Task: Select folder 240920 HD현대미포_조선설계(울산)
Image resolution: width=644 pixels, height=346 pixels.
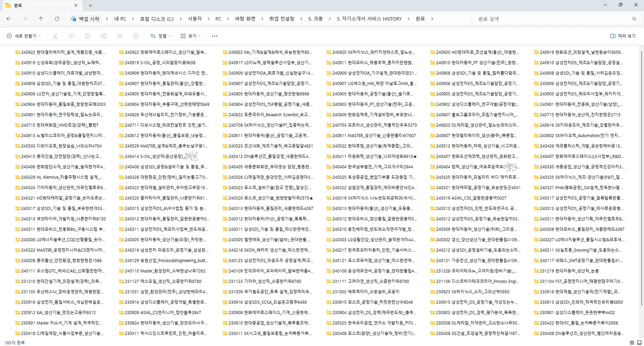Action: pyautogui.click(x=474, y=52)
